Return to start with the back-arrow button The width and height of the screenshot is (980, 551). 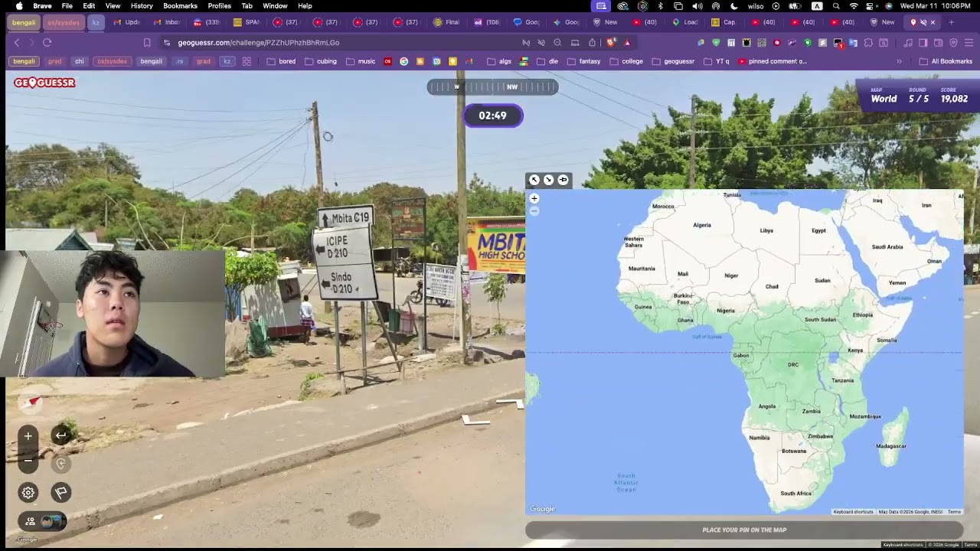(61, 435)
